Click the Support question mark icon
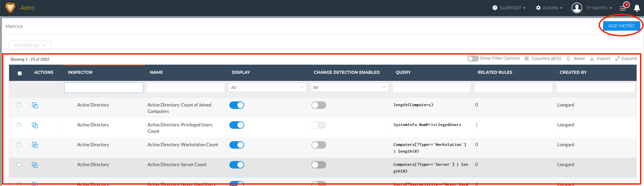Viewport: 644px width, 186px height. pos(495,8)
